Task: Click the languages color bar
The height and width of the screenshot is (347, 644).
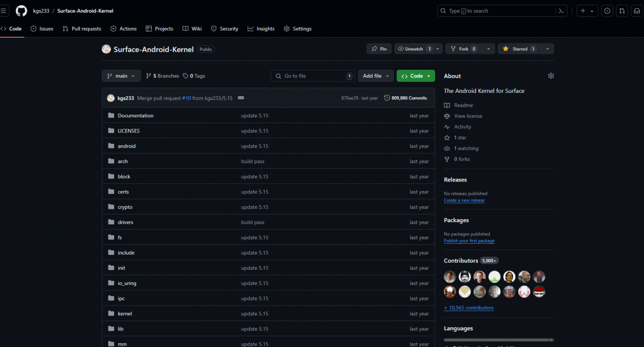Action: click(499, 340)
